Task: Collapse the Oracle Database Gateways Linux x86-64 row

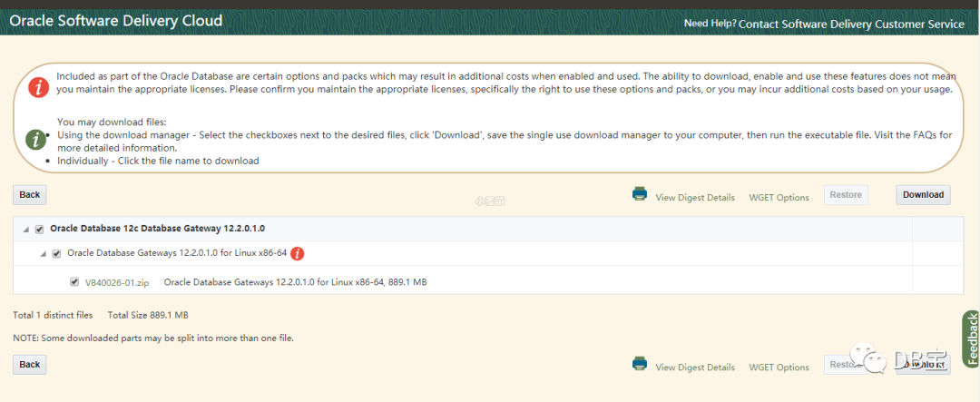Action: tap(44, 254)
